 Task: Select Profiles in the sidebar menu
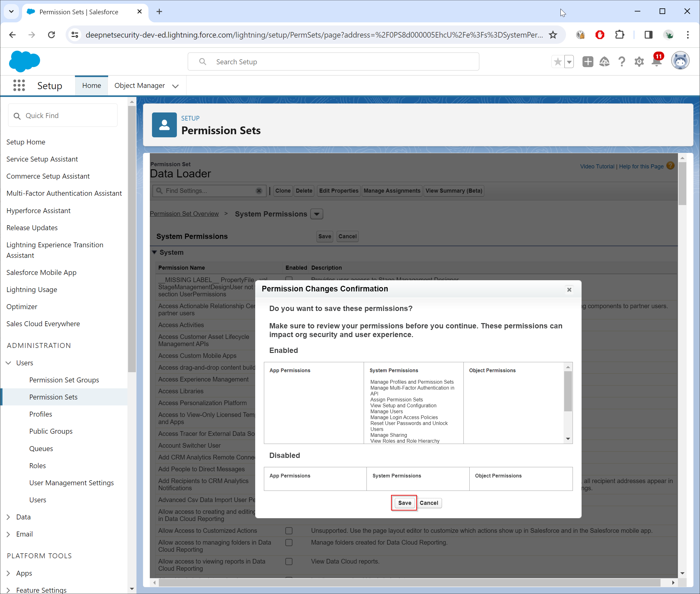[x=40, y=414]
